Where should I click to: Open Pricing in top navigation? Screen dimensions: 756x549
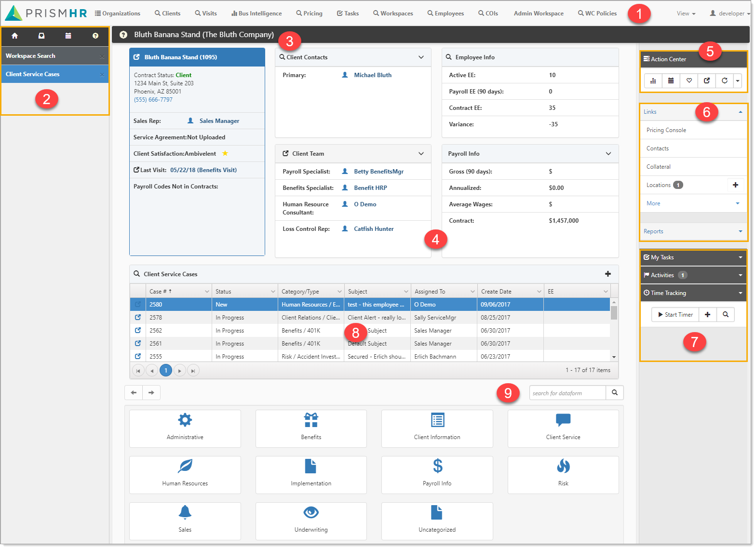(309, 13)
